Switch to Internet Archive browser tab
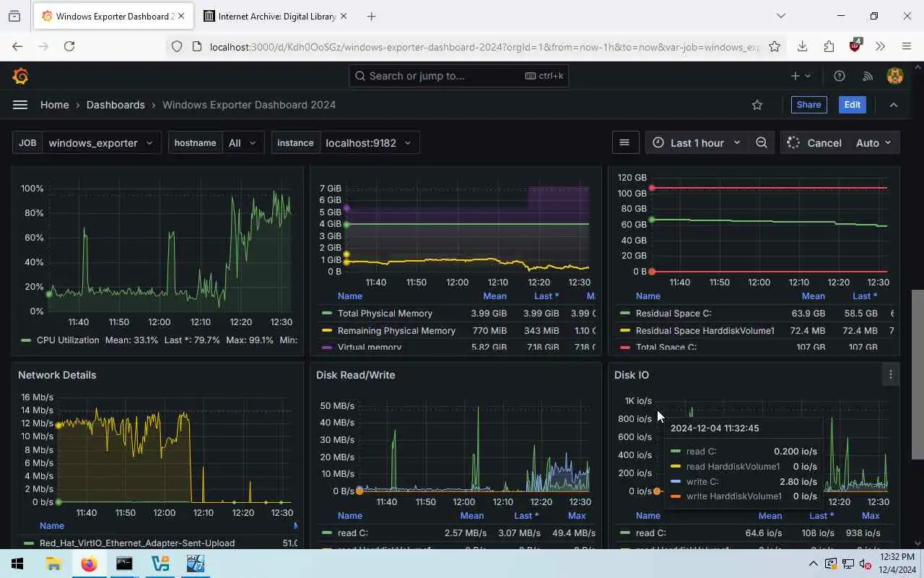The image size is (924, 578). click(x=275, y=16)
